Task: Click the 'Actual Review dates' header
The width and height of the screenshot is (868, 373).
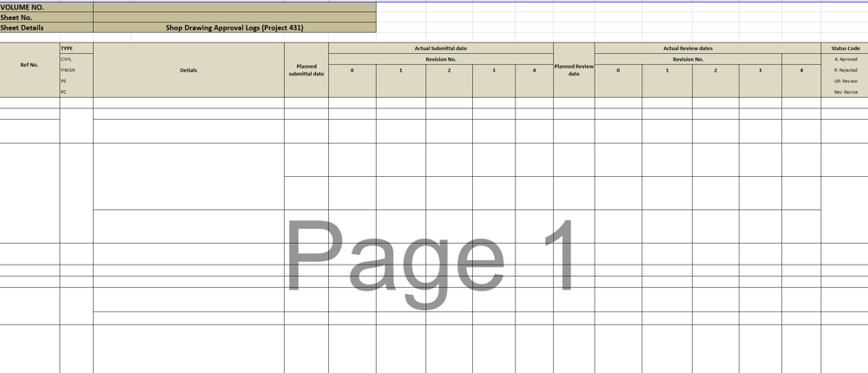Action: (x=707, y=49)
